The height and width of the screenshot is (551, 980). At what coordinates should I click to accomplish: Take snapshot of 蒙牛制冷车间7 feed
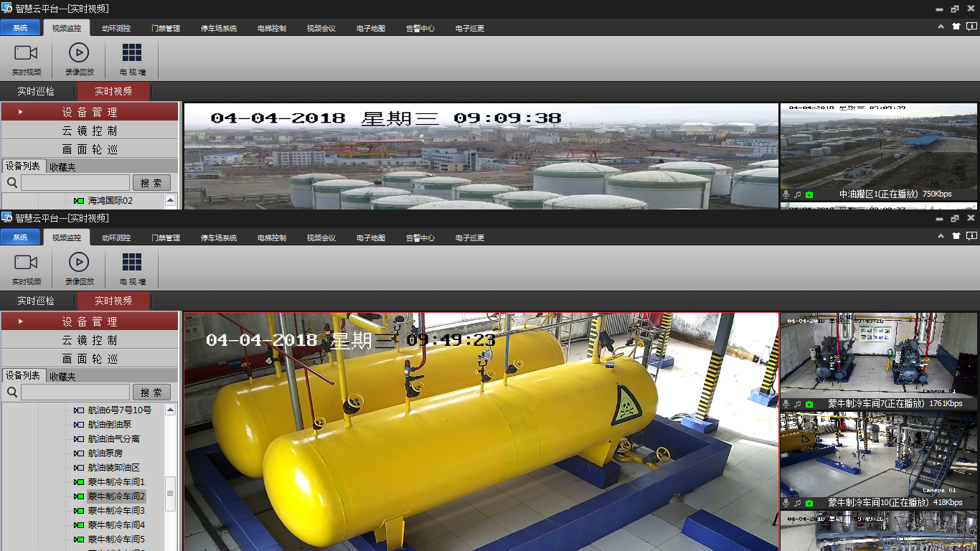click(x=809, y=404)
